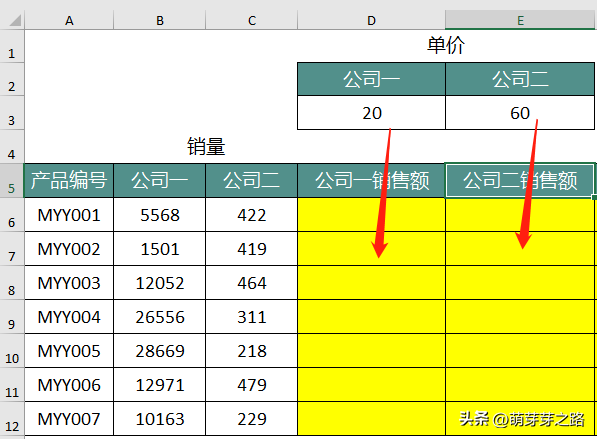This screenshot has height=439, width=597.
Task: Click the 公司一 sales header in row 5
Action: (160, 181)
